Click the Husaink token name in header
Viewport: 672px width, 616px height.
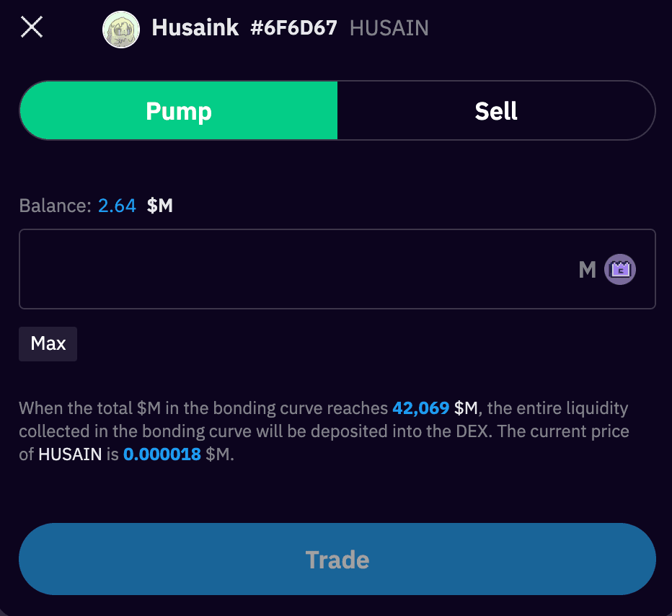[195, 28]
